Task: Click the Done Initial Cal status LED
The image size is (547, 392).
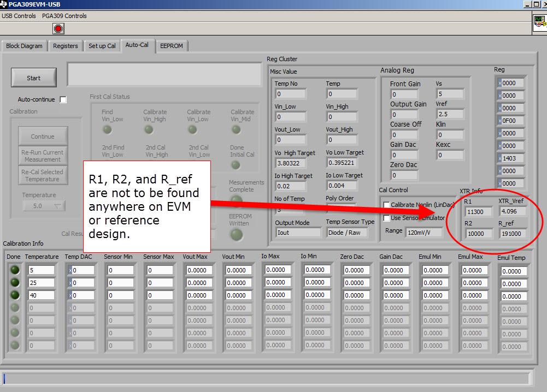Action: (x=236, y=165)
